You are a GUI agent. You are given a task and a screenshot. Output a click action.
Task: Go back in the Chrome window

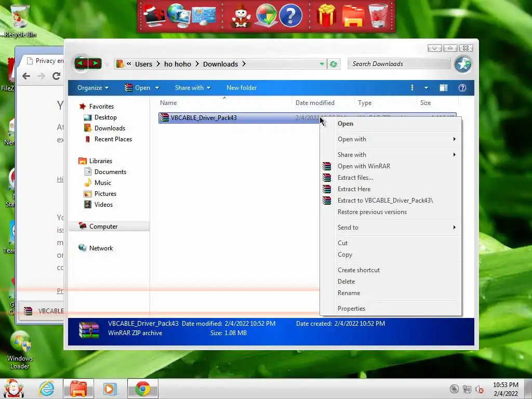pyautogui.click(x=26, y=76)
